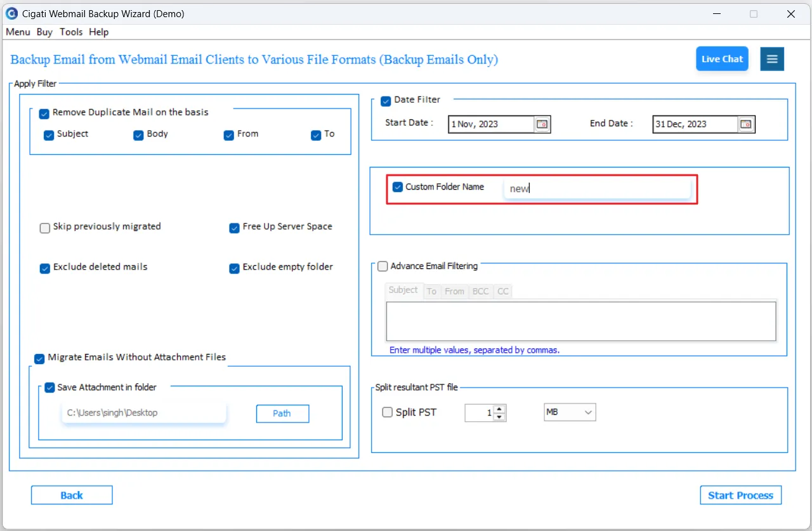Screen dimensions: 812x531
Task: Switch to the From filter tab
Action: click(x=454, y=291)
